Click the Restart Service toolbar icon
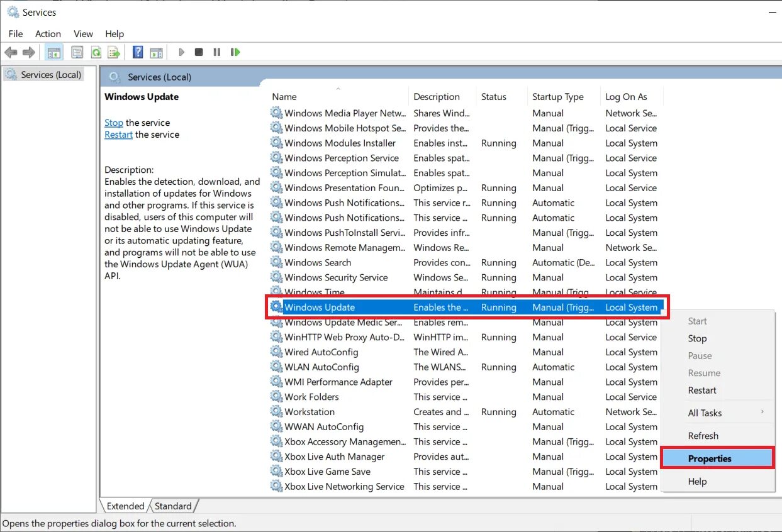This screenshot has height=532, width=782. pyautogui.click(x=235, y=52)
